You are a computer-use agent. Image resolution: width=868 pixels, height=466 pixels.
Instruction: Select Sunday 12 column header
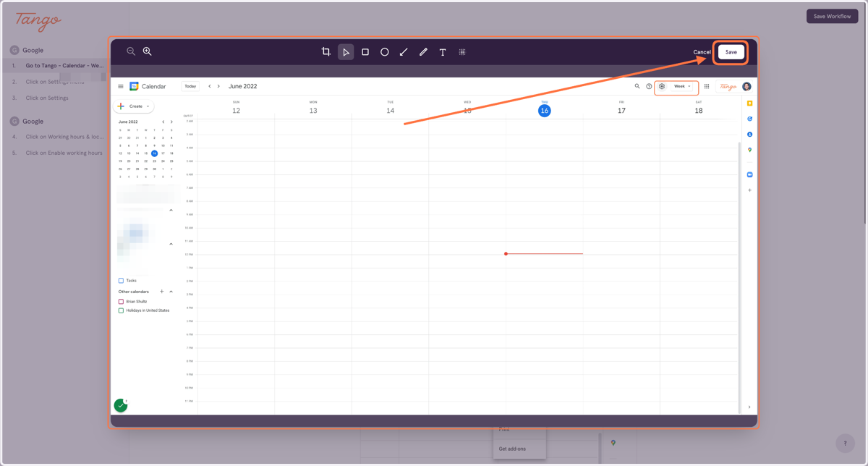(x=236, y=109)
